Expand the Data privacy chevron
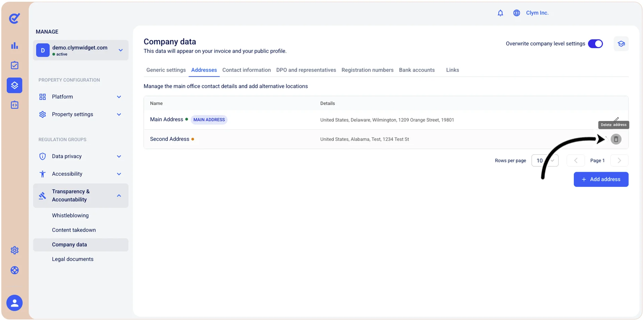Screen dimensions: 644x321 119,156
